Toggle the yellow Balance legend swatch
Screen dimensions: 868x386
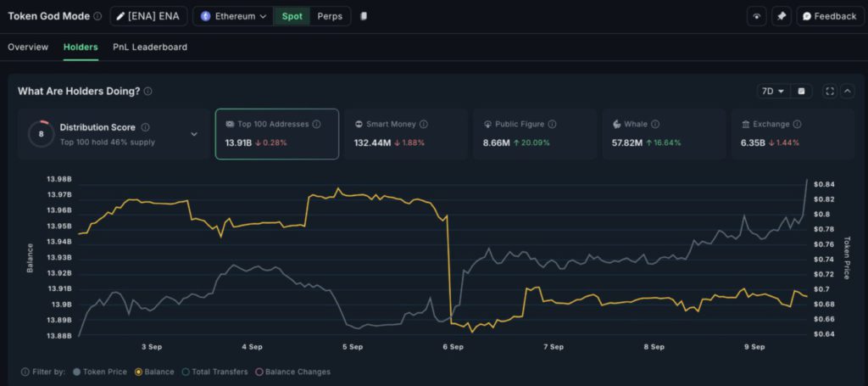(138, 372)
